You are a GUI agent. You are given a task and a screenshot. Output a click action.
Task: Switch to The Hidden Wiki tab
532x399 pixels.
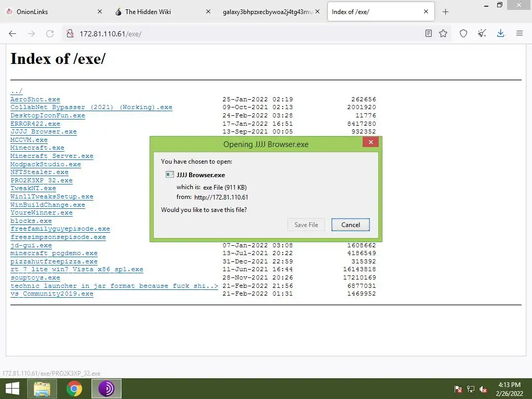pyautogui.click(x=163, y=11)
